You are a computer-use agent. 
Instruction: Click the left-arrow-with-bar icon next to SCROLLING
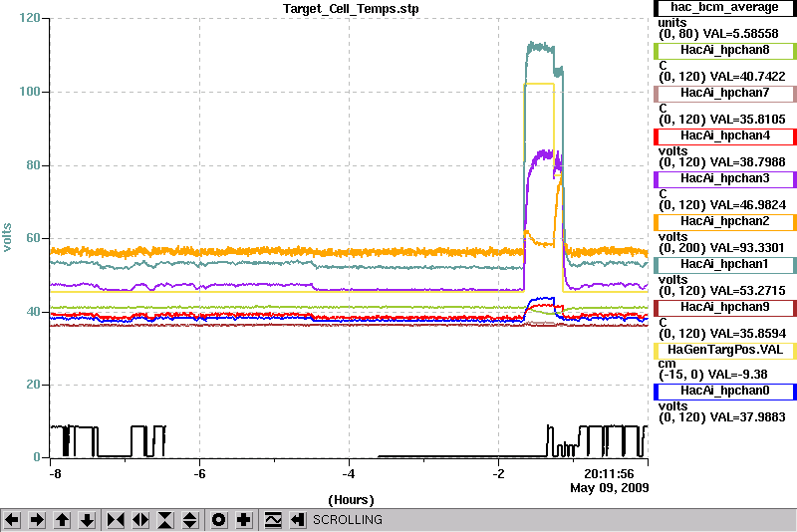pos(298,520)
